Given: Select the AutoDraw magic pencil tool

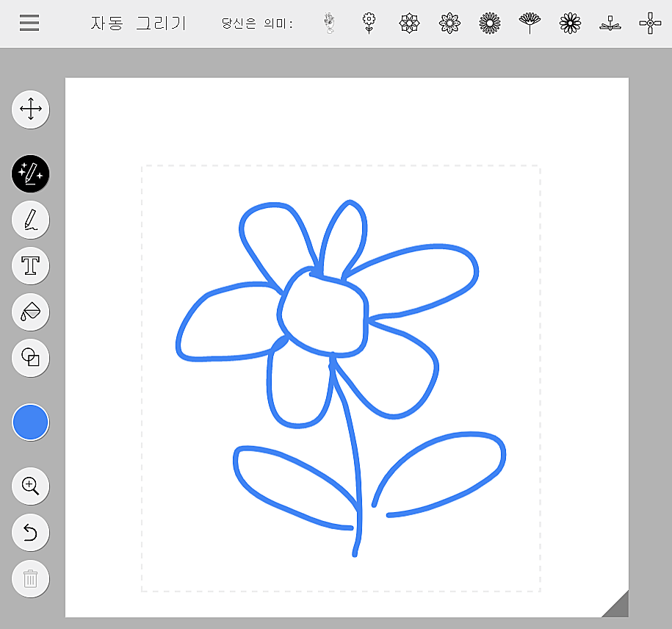Looking at the screenshot, I should (x=30, y=174).
